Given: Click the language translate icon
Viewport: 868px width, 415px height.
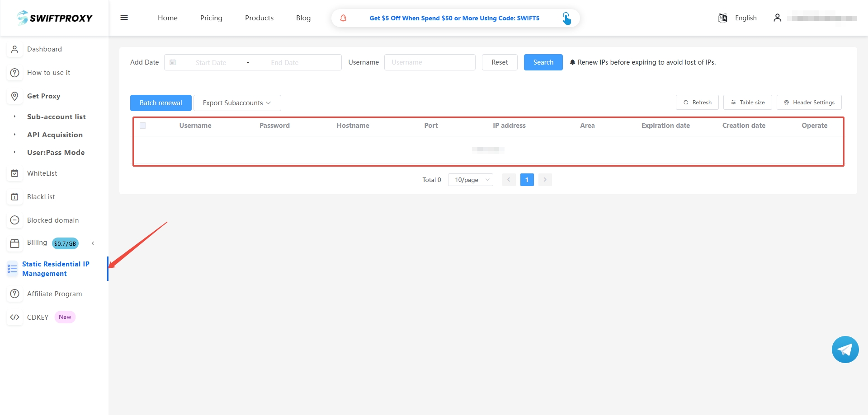Looking at the screenshot, I should point(722,18).
